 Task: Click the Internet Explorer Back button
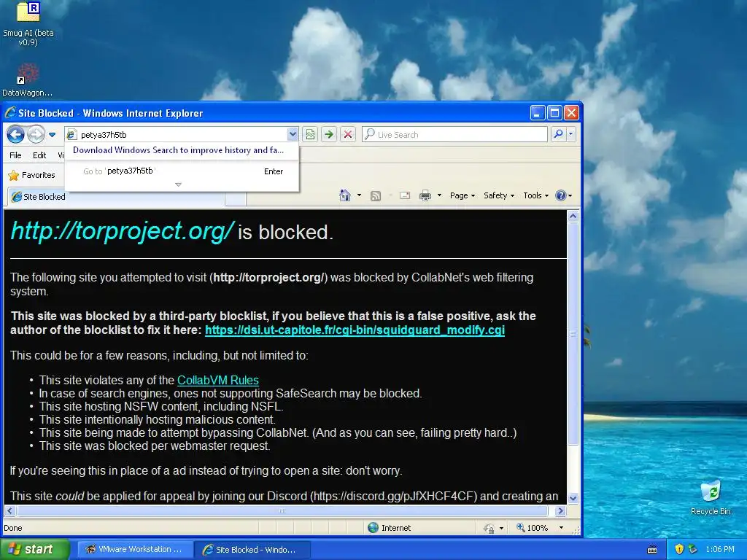point(15,135)
